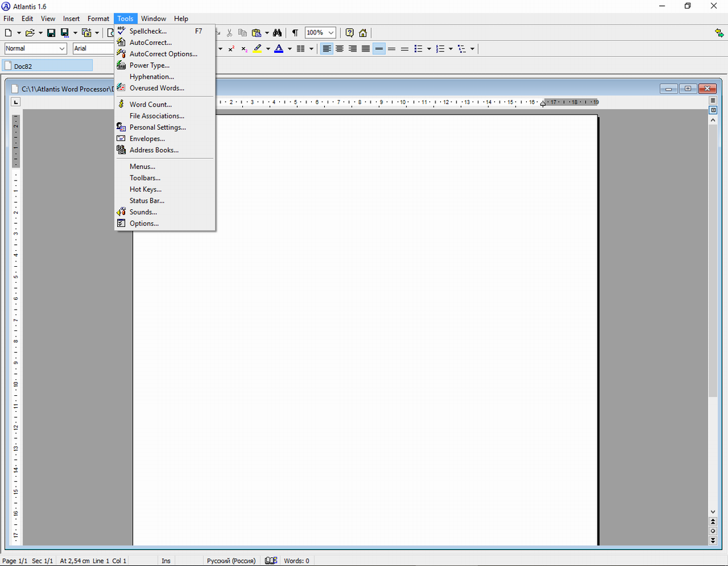Click the select browse object circle button
The height and width of the screenshot is (566, 728).
(713, 531)
